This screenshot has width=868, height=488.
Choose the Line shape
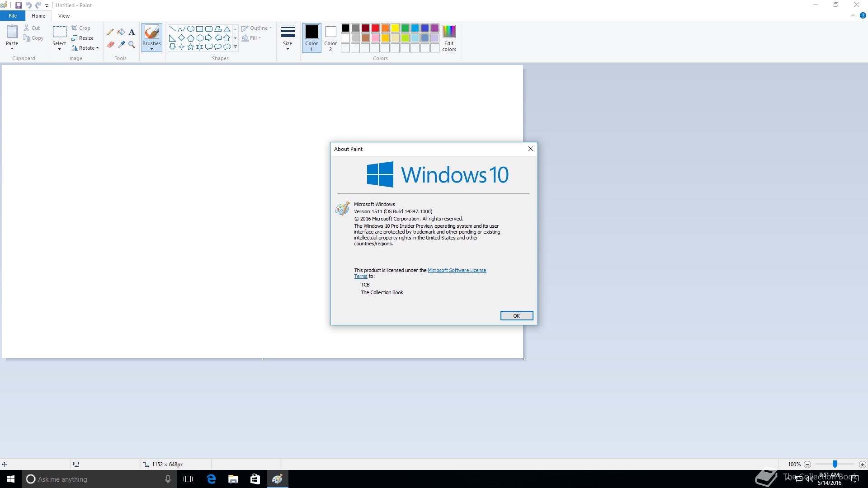(x=172, y=29)
